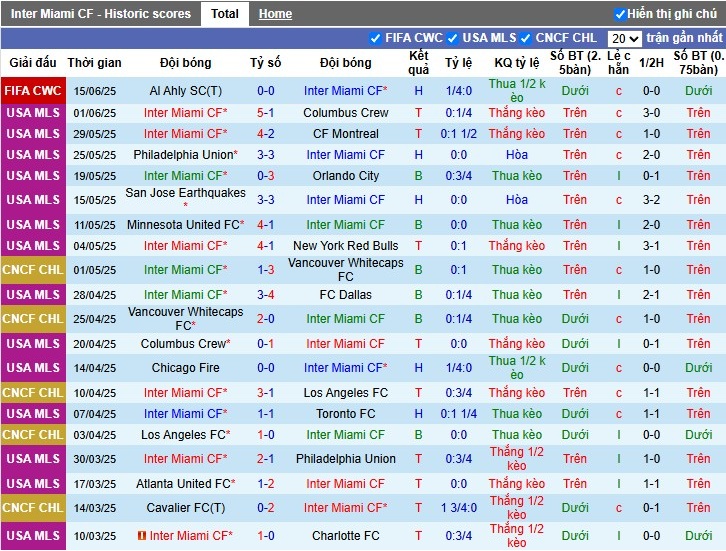Viewport: 726px width, 551px height.
Task: Click the red card icon beside Inter Miami CF 10/03/25
Action: coord(142,536)
